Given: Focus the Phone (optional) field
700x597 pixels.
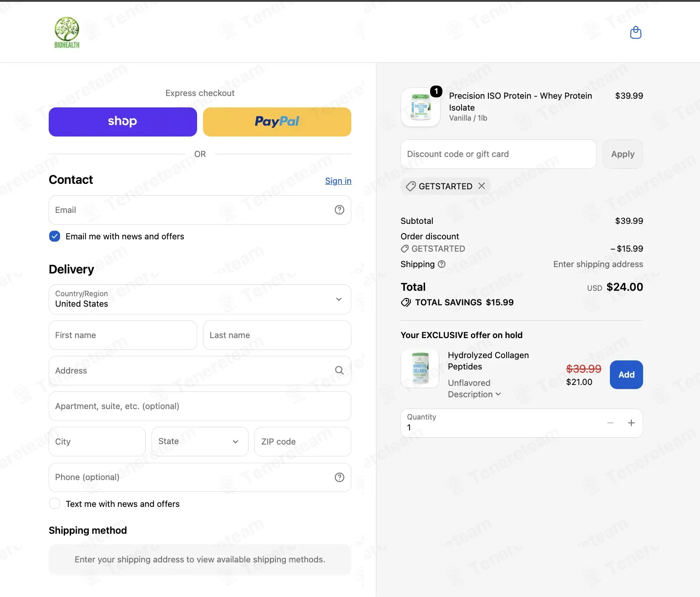Looking at the screenshot, I should (x=200, y=477).
